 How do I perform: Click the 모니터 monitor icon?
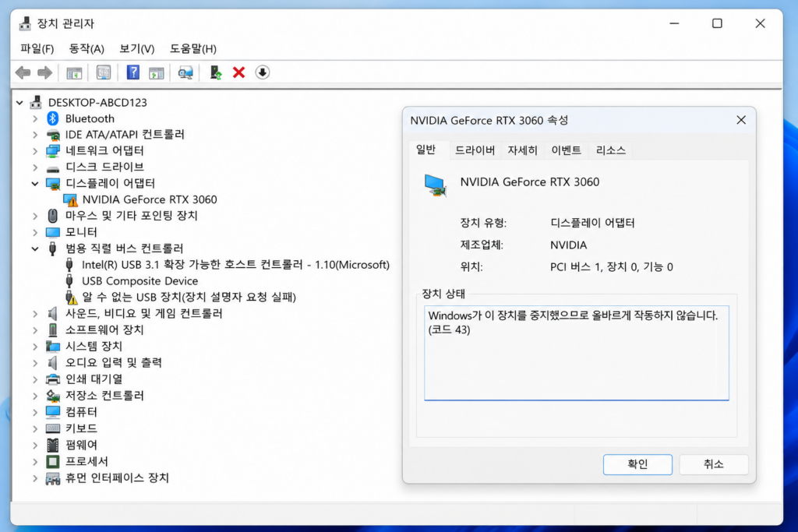[53, 232]
